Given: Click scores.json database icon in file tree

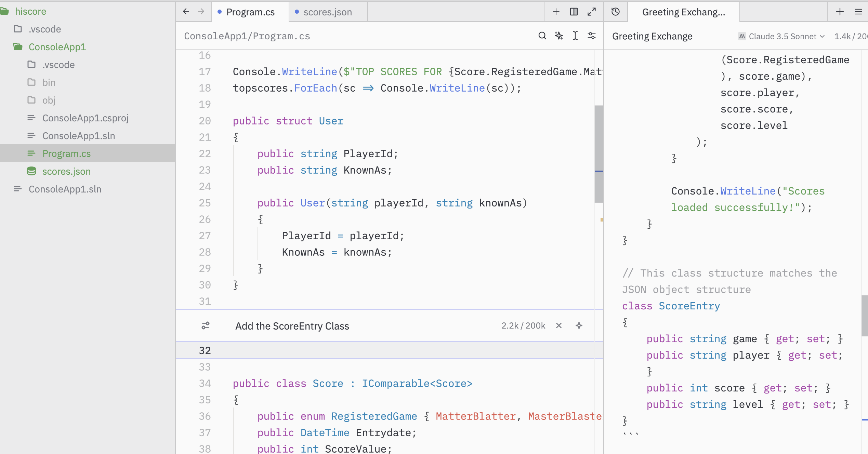Looking at the screenshot, I should click(x=31, y=171).
